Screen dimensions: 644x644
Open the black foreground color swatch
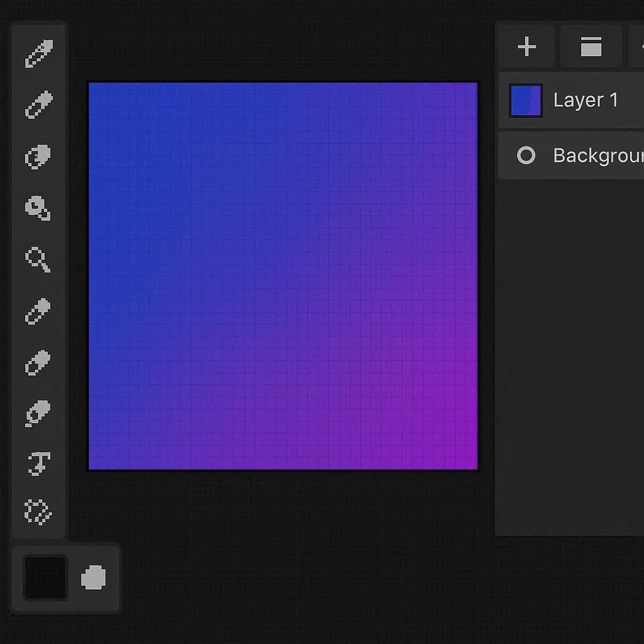point(45,577)
